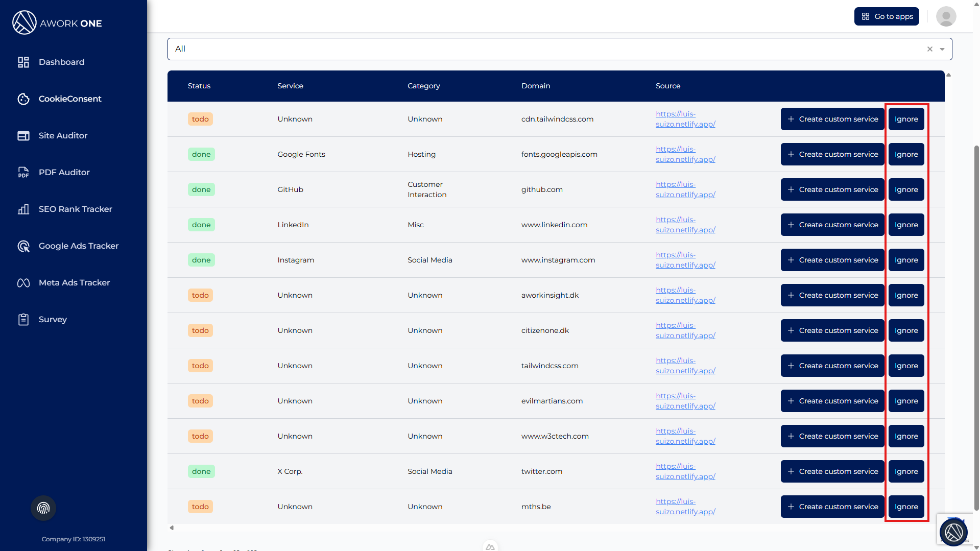Click the Go to apps button

[x=887, y=16]
